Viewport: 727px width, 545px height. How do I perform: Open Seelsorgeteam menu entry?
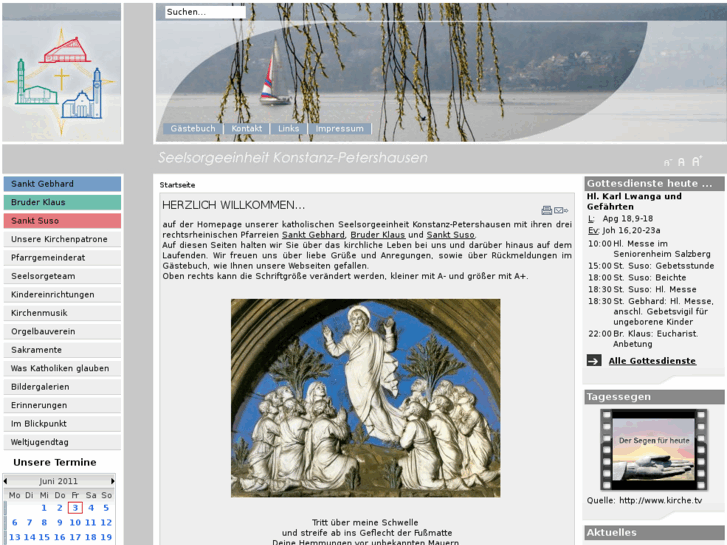tap(62, 276)
